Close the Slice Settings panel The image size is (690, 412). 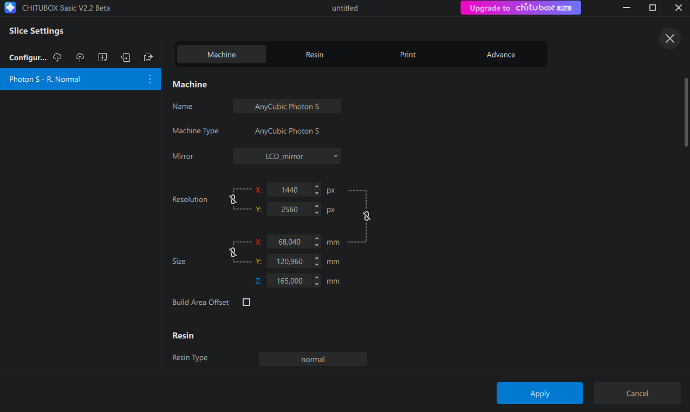click(x=669, y=38)
